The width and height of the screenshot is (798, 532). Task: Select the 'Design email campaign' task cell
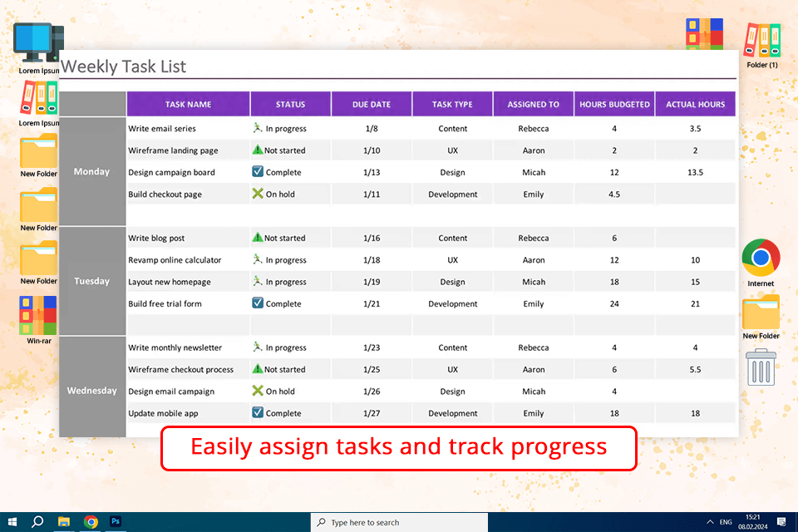pyautogui.click(x=189, y=391)
